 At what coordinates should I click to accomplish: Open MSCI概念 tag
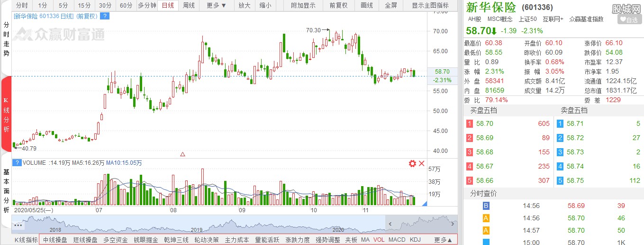click(500, 19)
